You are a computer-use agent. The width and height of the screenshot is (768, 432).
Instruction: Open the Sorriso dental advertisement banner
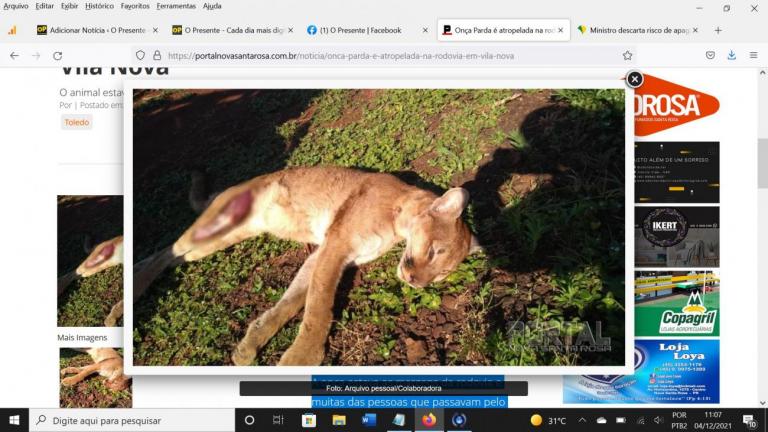click(x=677, y=172)
